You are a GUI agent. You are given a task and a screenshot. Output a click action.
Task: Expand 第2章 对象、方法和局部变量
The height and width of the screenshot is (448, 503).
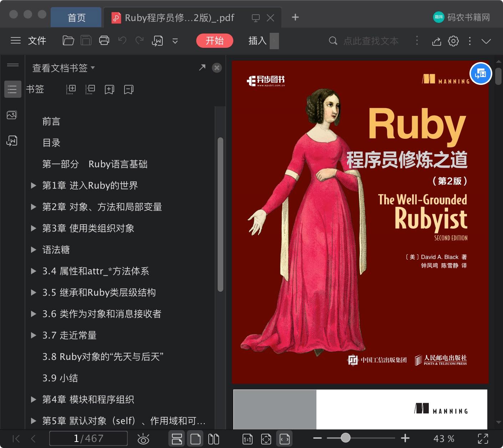pyautogui.click(x=34, y=207)
